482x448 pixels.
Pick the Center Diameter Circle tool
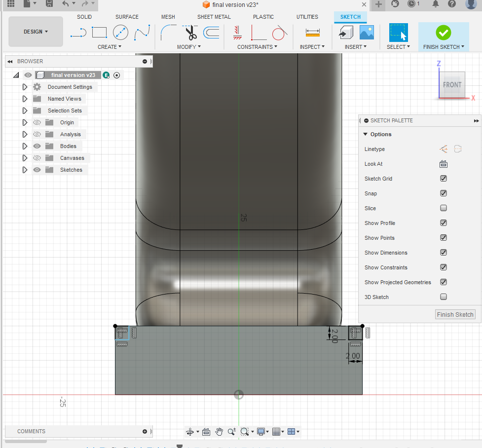pyautogui.click(x=120, y=33)
